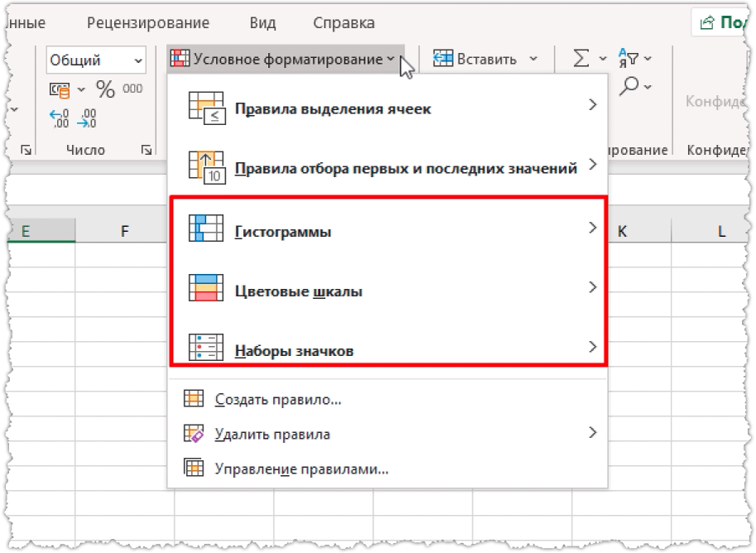Click the Find and Select magnifier icon
This screenshot has width=756, height=553.
tap(629, 86)
